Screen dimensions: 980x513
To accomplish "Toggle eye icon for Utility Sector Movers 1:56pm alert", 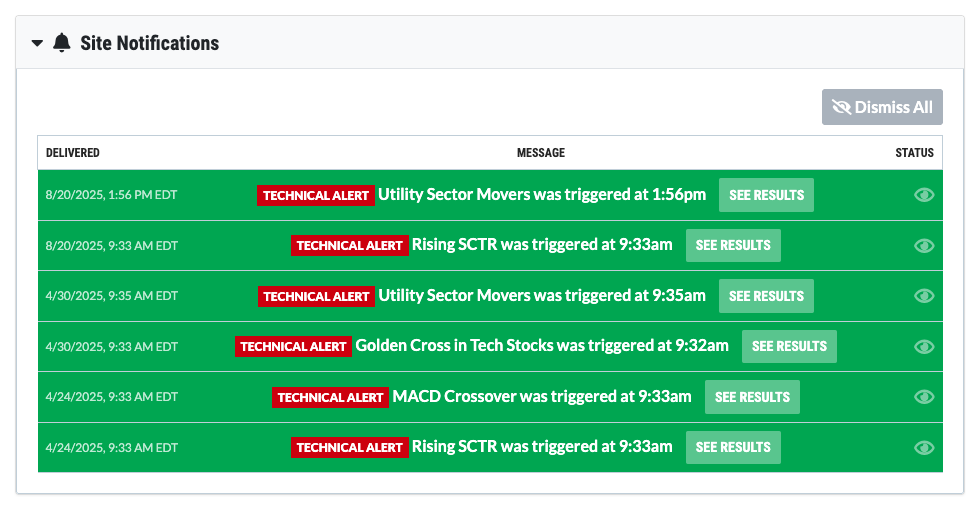I will click(x=924, y=195).
